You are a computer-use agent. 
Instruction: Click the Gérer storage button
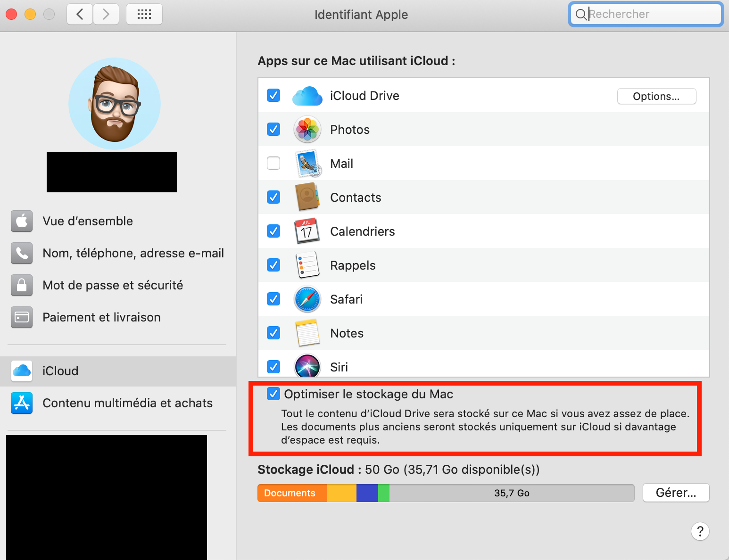pyautogui.click(x=676, y=493)
